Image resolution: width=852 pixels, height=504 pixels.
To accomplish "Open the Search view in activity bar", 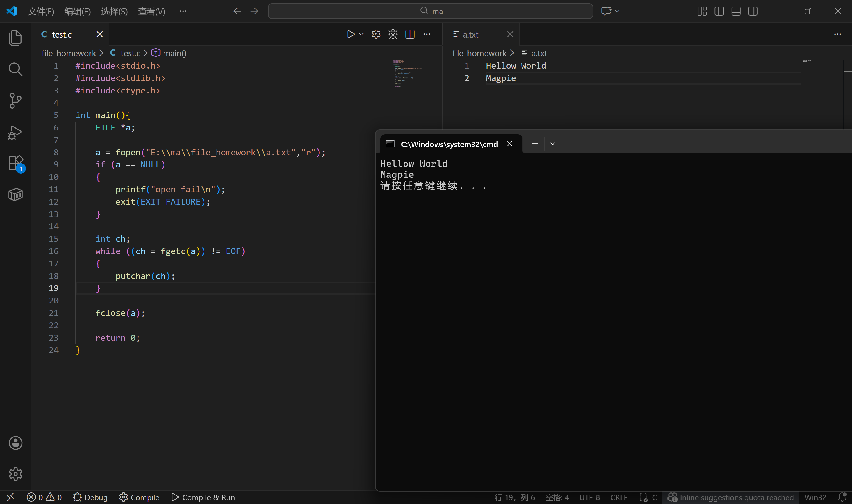I will tap(15, 69).
